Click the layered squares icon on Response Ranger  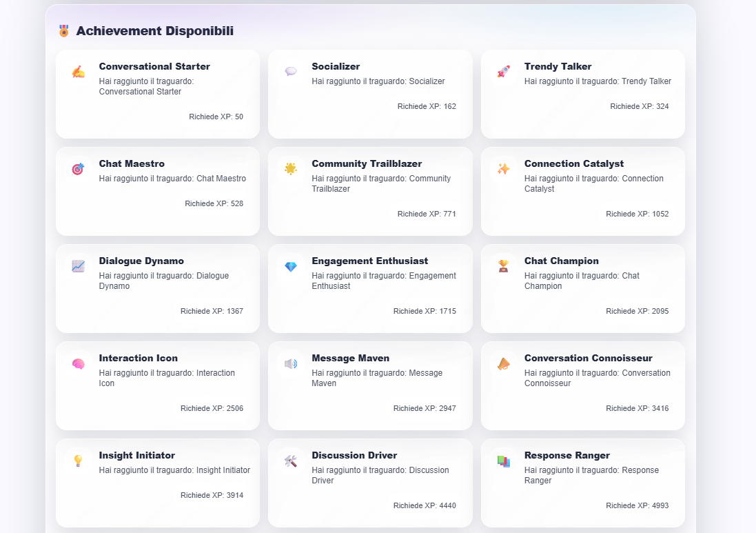coord(503,460)
